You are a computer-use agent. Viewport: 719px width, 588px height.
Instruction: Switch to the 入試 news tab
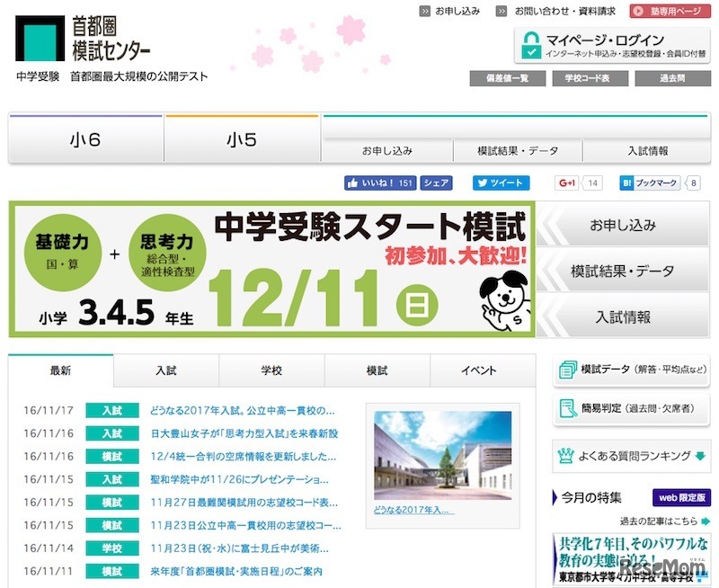[x=166, y=370]
